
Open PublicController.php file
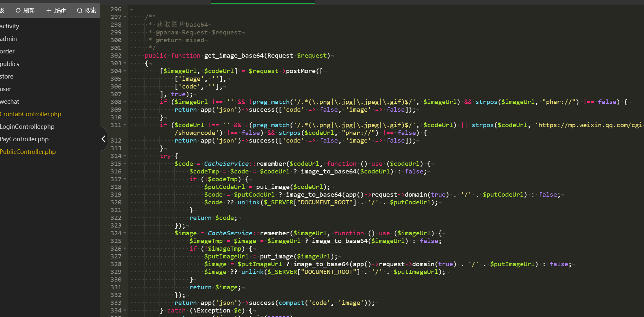[x=28, y=152]
